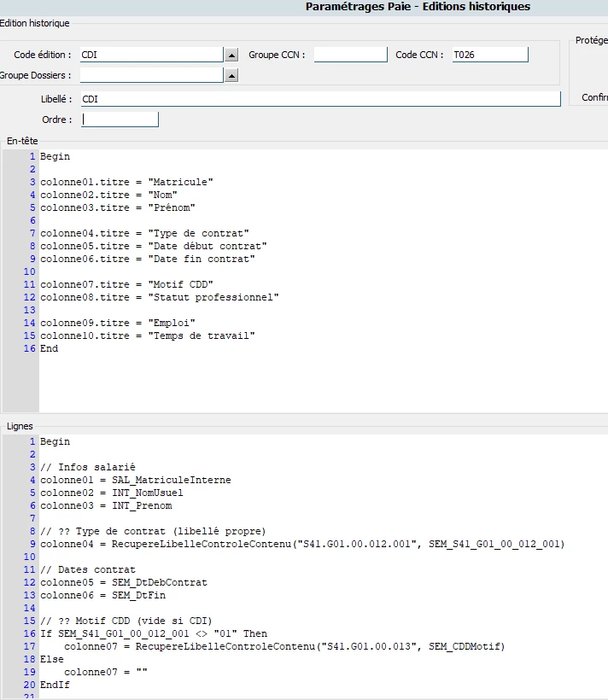
Task: Click the If SEM_S41_G01_00_012_001 condition line
Action: click(153, 633)
